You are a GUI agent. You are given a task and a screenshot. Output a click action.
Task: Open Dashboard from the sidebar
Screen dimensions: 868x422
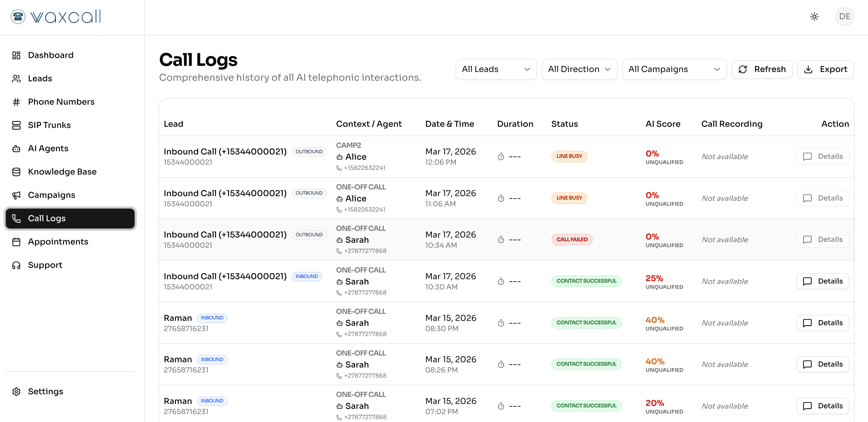point(51,55)
